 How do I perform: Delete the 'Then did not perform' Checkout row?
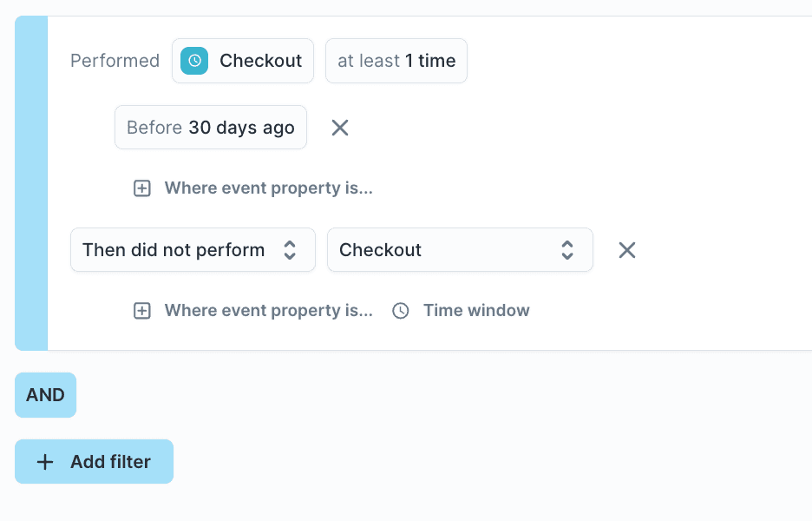(627, 250)
